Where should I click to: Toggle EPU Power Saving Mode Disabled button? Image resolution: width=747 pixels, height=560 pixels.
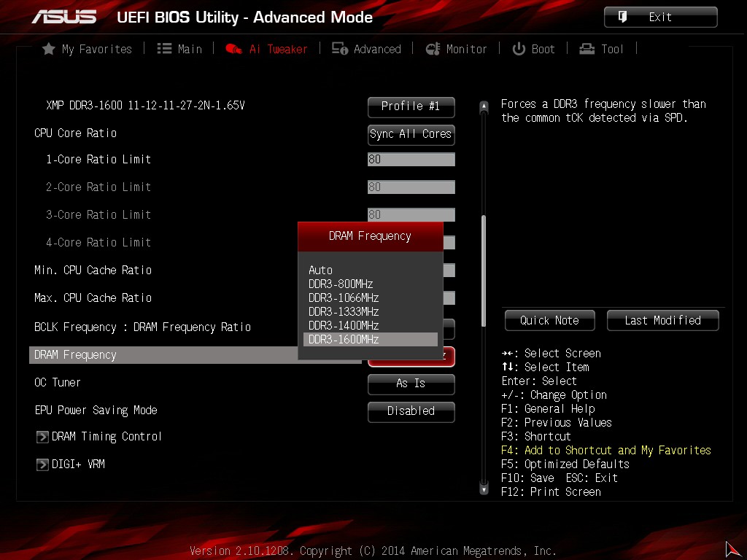(411, 411)
